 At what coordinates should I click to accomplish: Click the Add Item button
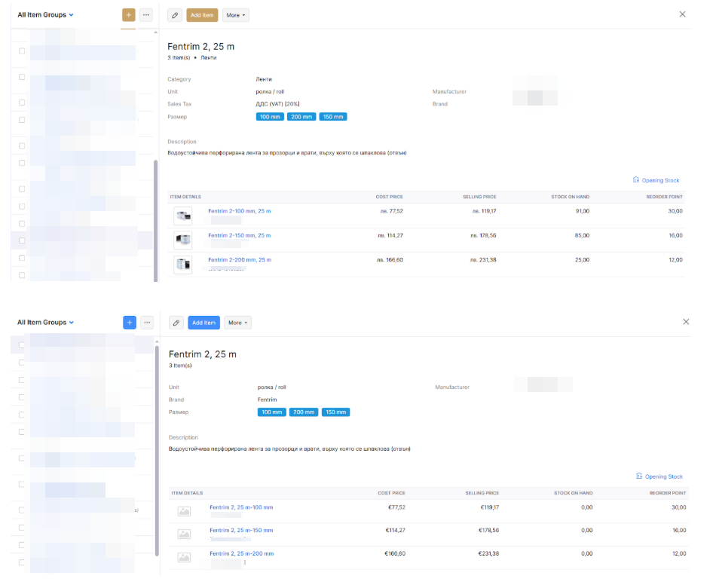tap(202, 14)
